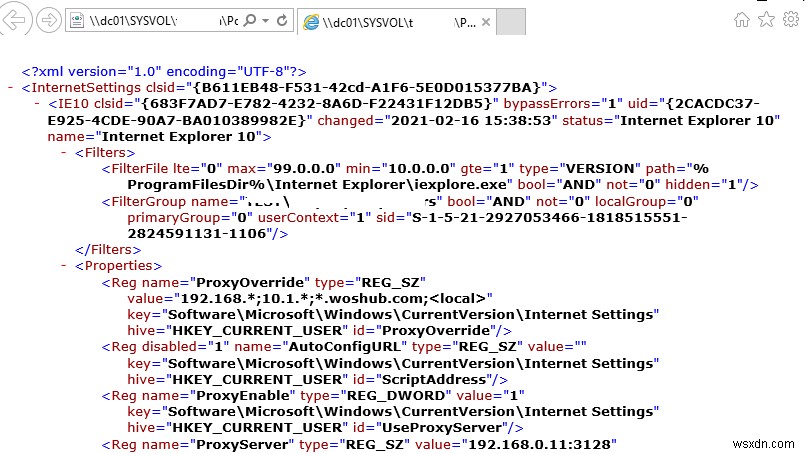Open Tools menu via the gear icon
Screen dimensions: 806x454
click(791, 20)
